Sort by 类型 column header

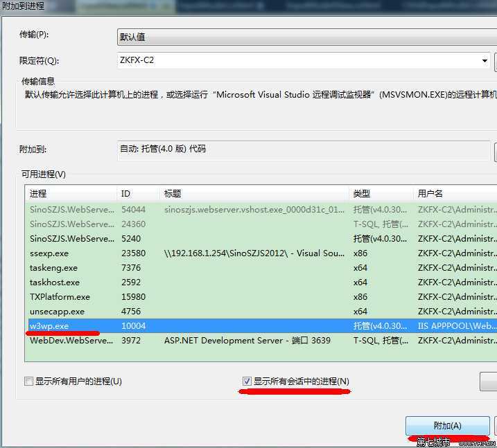coord(381,193)
